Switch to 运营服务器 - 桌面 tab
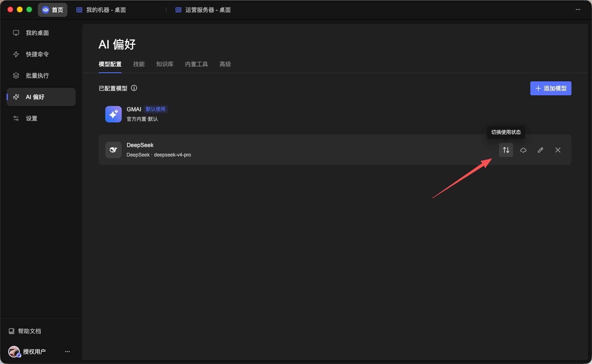 [203, 10]
